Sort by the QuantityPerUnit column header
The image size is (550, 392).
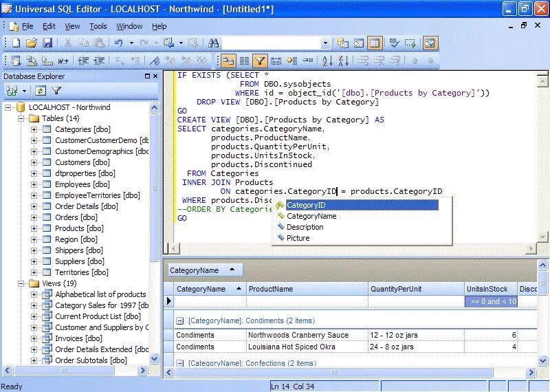point(417,289)
